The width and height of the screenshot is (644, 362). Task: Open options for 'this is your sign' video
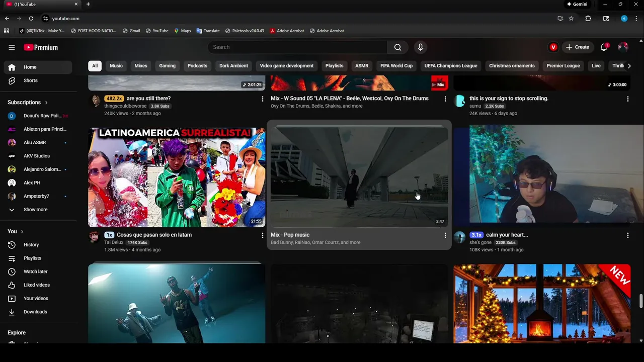627,99
